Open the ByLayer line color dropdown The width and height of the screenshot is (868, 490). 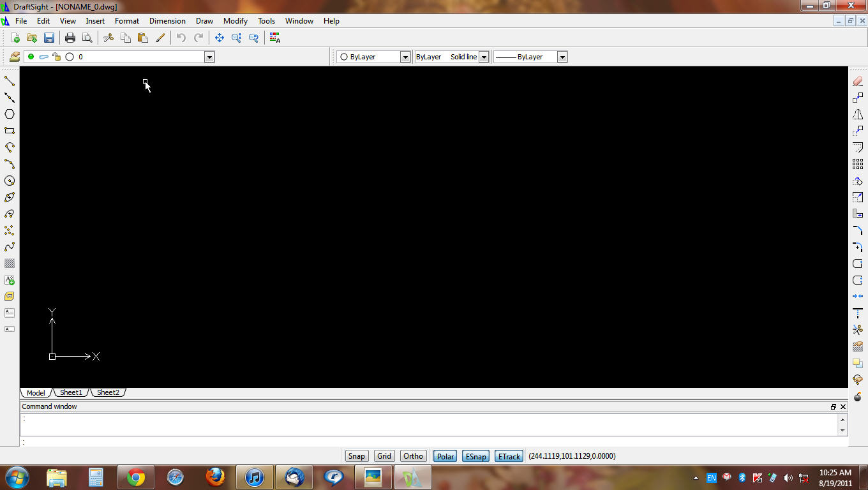click(405, 57)
